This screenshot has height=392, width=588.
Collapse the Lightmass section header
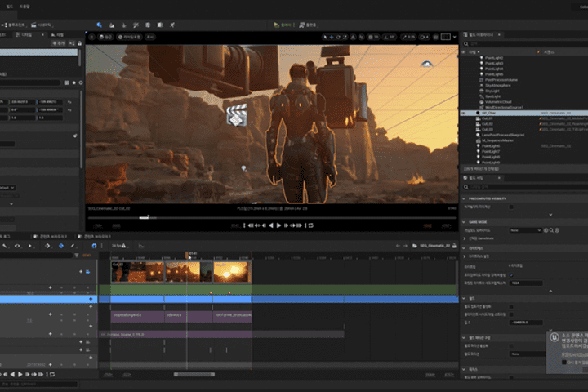tap(464, 248)
